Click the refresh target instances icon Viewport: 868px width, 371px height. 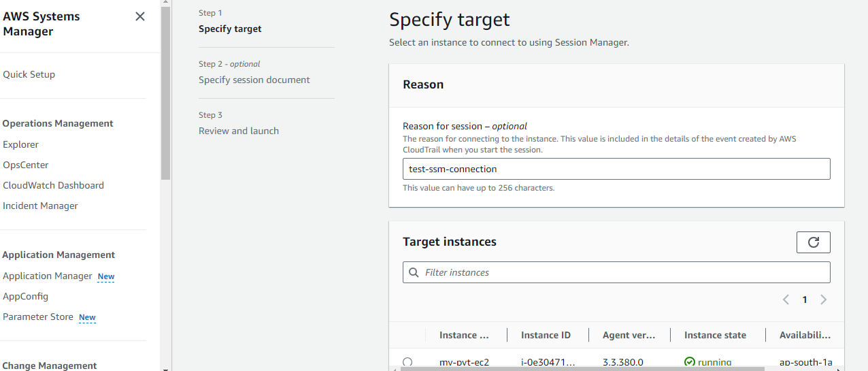click(x=813, y=242)
